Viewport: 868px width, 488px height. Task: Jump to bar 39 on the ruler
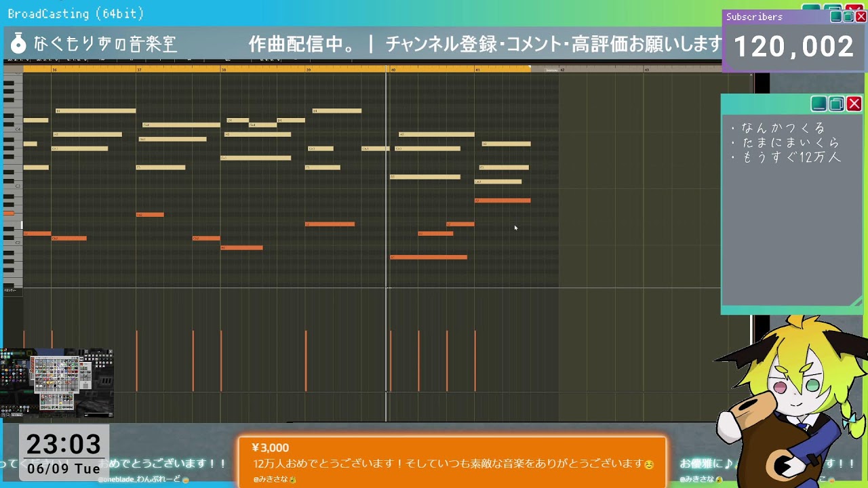tap(309, 69)
